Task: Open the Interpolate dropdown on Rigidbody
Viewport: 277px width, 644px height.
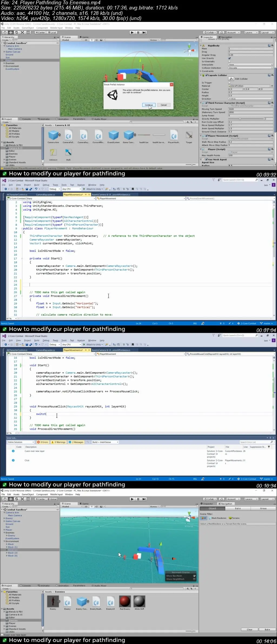Action: tap(250, 65)
